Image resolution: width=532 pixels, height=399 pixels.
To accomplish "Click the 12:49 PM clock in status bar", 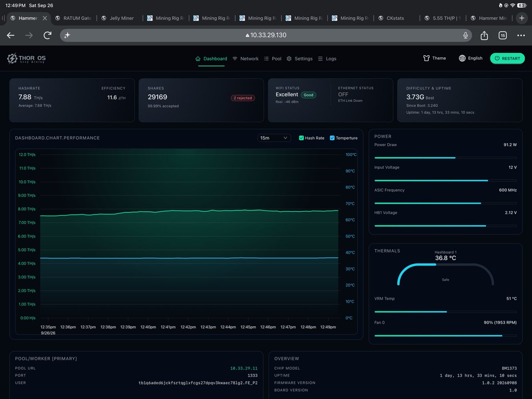I will pos(15,5).
